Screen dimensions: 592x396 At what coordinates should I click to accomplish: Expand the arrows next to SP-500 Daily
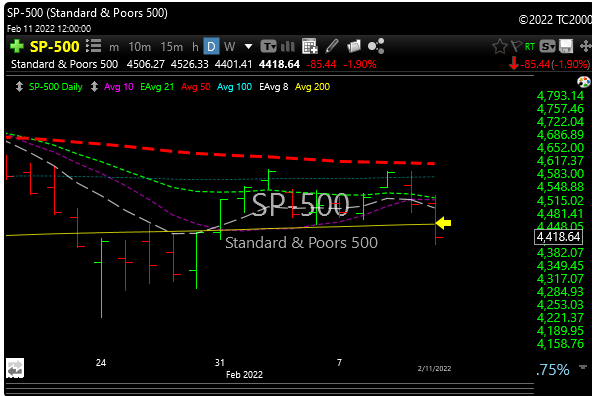pos(19,87)
